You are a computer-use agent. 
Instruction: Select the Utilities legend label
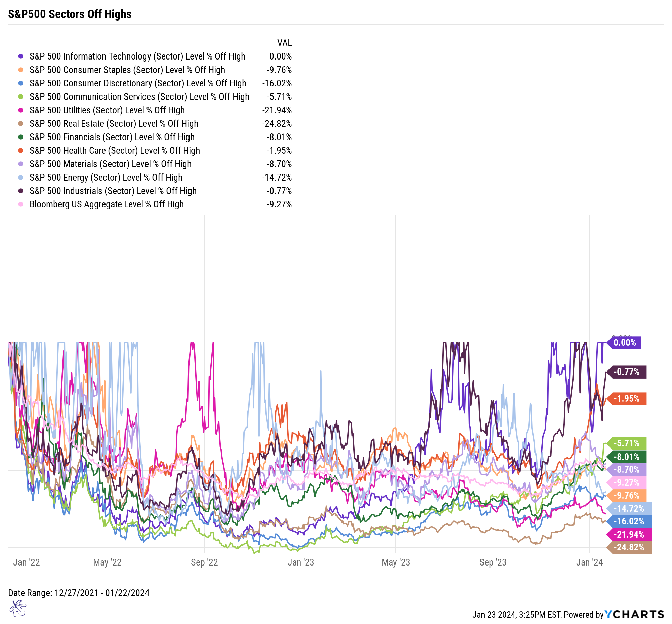coord(107,110)
